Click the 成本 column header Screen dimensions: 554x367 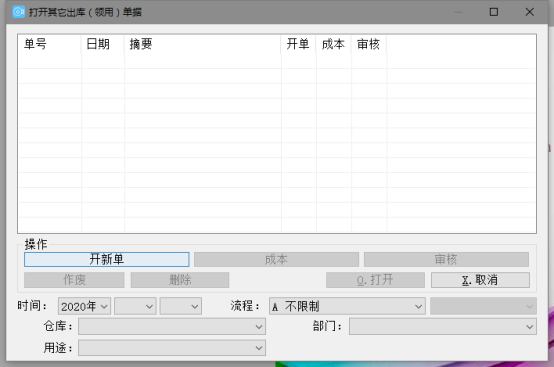coord(334,44)
